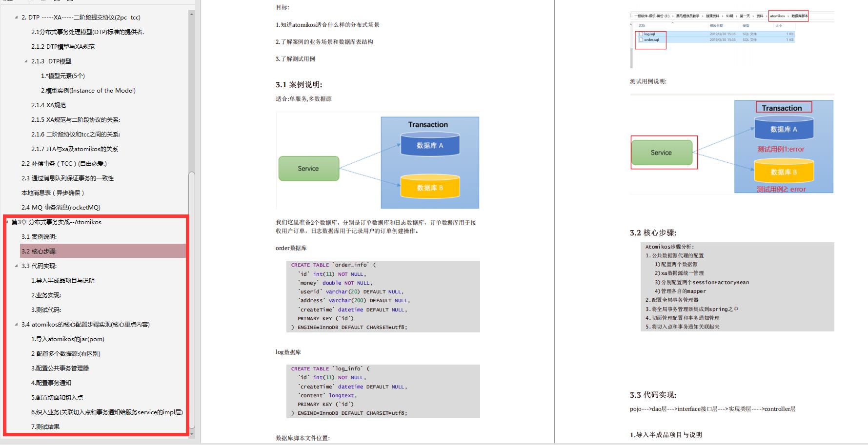Select '5.配置切面和切入点' bookmark
The image size is (868, 445).
tap(57, 398)
